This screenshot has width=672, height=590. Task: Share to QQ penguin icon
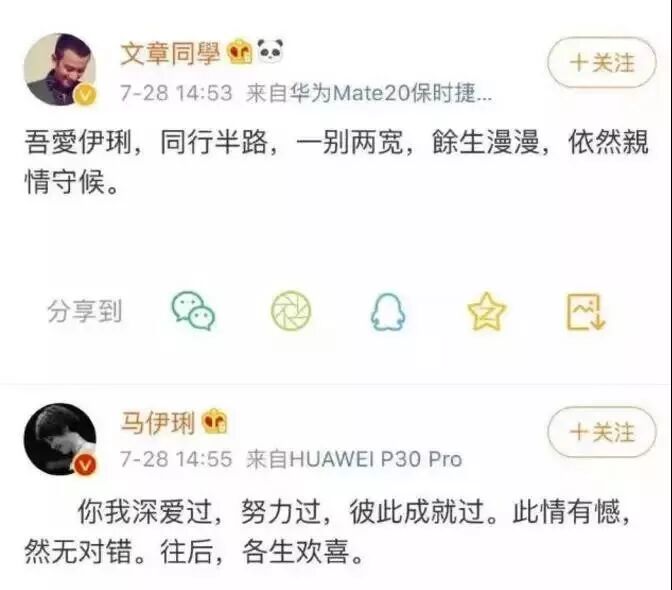coord(387,312)
